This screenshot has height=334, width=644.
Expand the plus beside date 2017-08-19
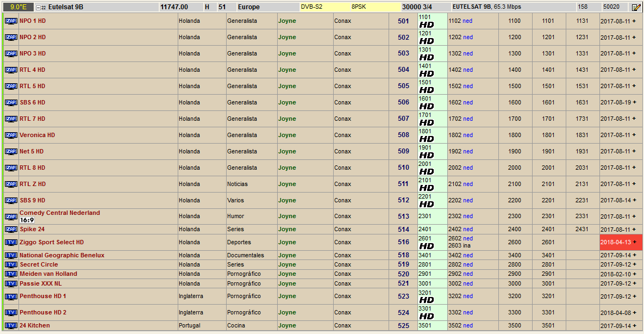(634, 102)
